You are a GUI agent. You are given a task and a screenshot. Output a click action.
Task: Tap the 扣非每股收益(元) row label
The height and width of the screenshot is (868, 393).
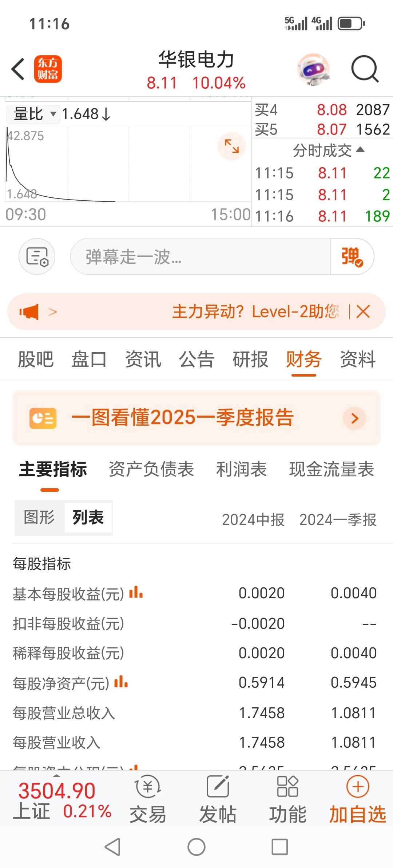point(68,624)
